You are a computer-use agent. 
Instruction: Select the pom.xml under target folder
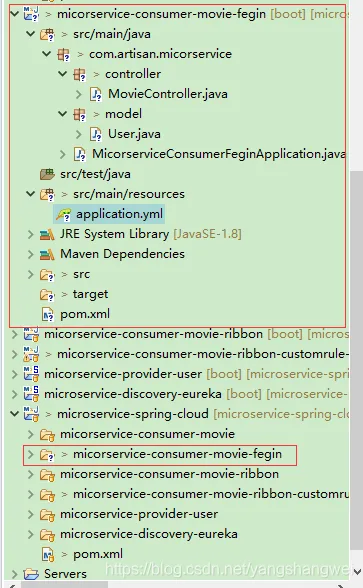point(85,314)
